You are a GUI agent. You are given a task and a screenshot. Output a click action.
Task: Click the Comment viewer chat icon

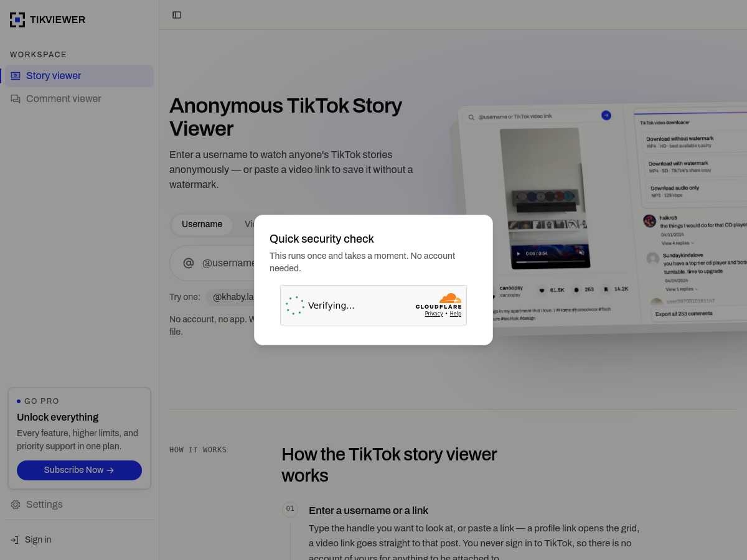16,99
